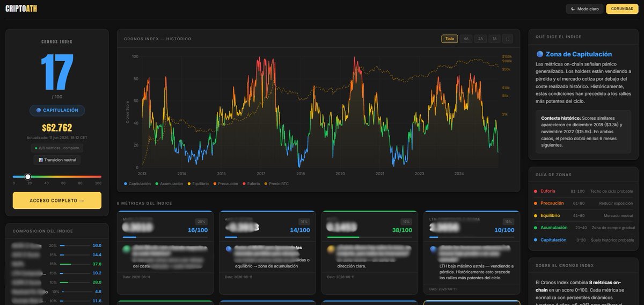The image size is (644, 305).
Task: Toggle Equilibrio legend item in chart
Action: (x=199, y=184)
